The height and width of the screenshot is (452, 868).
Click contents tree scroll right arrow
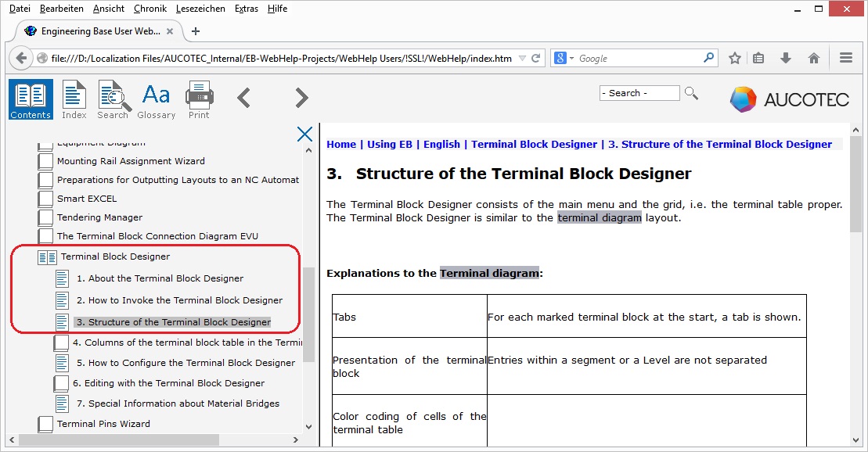(296, 439)
